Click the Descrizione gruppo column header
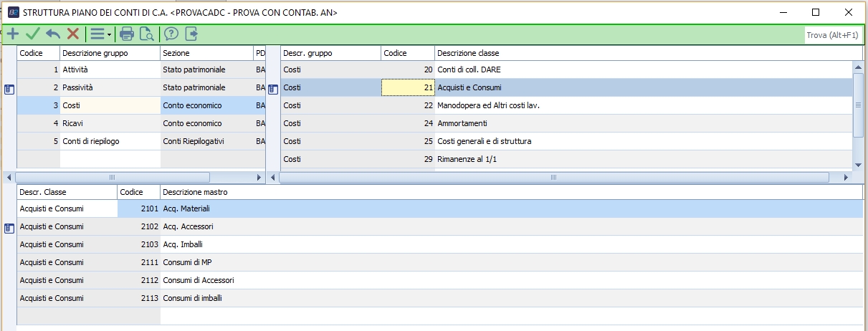The height and width of the screenshot is (331, 868). (x=110, y=53)
